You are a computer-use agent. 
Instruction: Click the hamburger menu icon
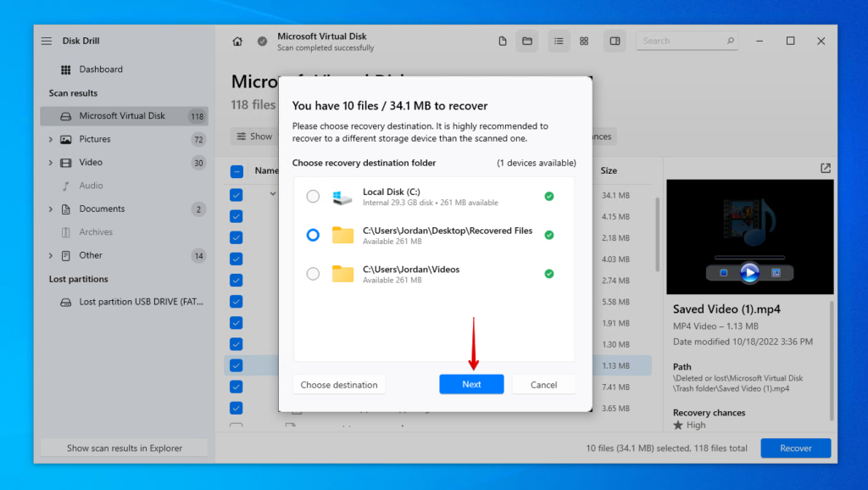coord(46,40)
